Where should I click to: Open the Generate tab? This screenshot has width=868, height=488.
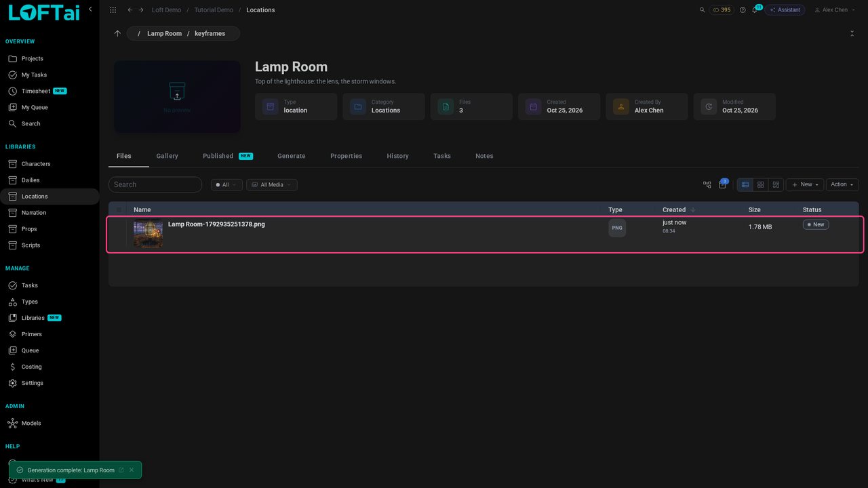[292, 156]
